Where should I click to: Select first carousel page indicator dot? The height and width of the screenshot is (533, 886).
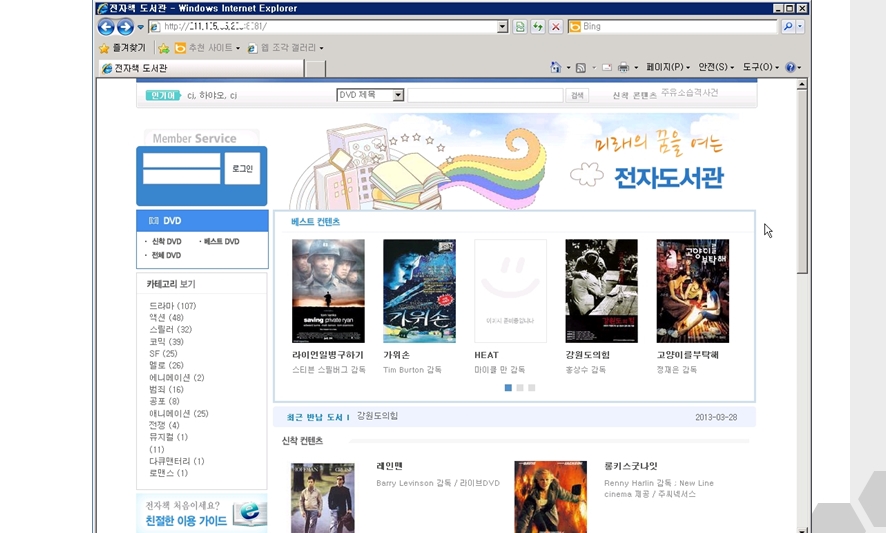point(508,388)
